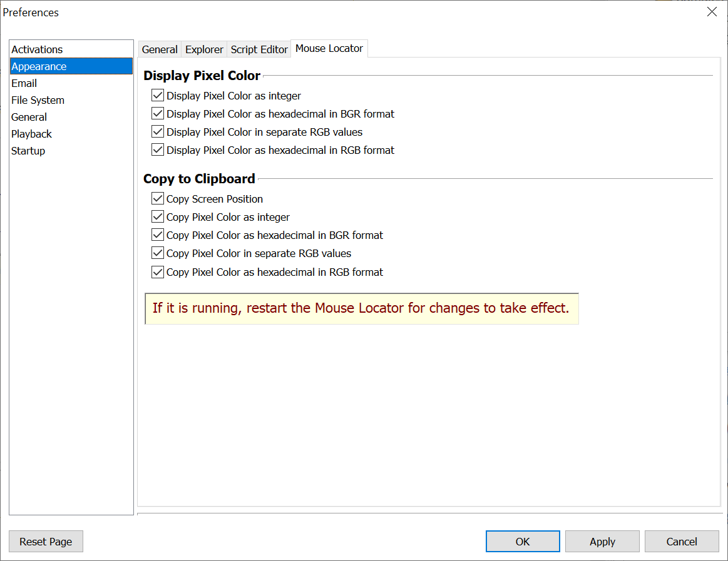The image size is (728, 561).
Task: Confirm settings with the OK button
Action: tap(523, 542)
